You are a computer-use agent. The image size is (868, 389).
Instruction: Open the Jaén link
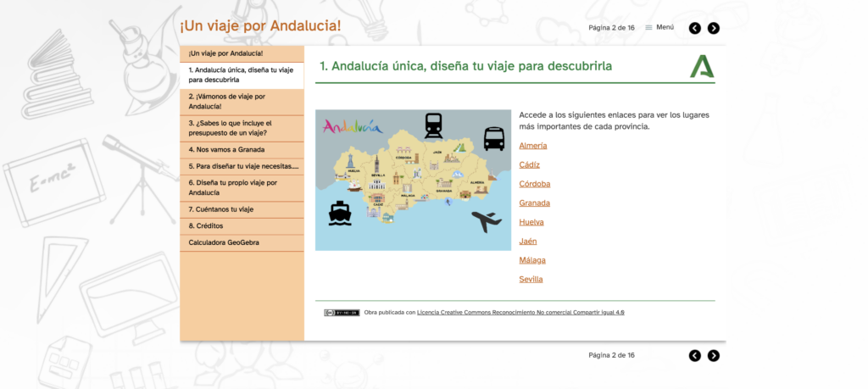528,242
